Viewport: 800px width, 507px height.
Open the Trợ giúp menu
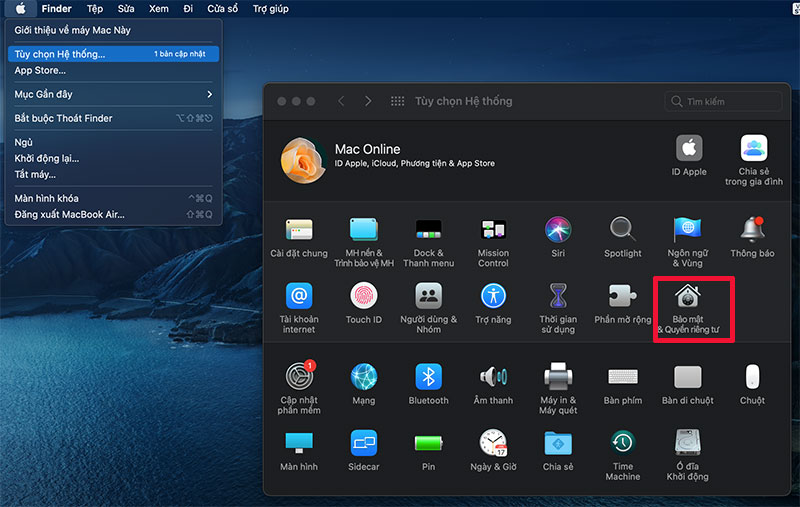(270, 8)
